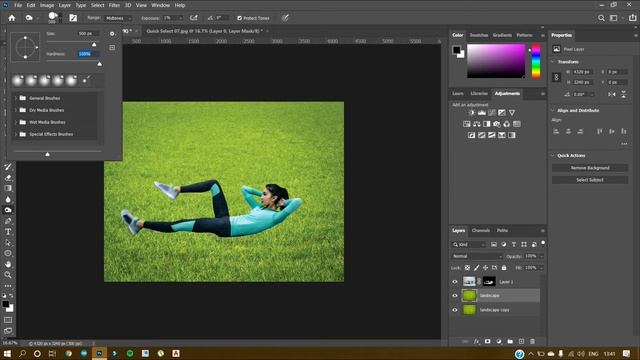
Task: Open the brush settings panel icon
Action: (73, 18)
